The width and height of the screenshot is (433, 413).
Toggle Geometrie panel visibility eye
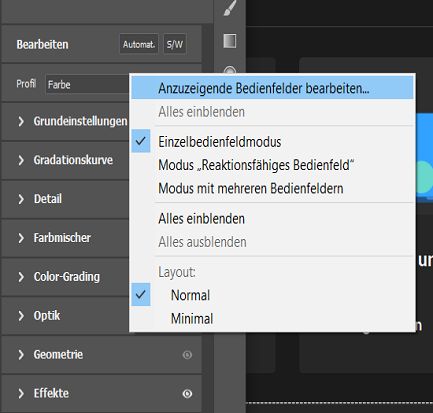pos(187,355)
